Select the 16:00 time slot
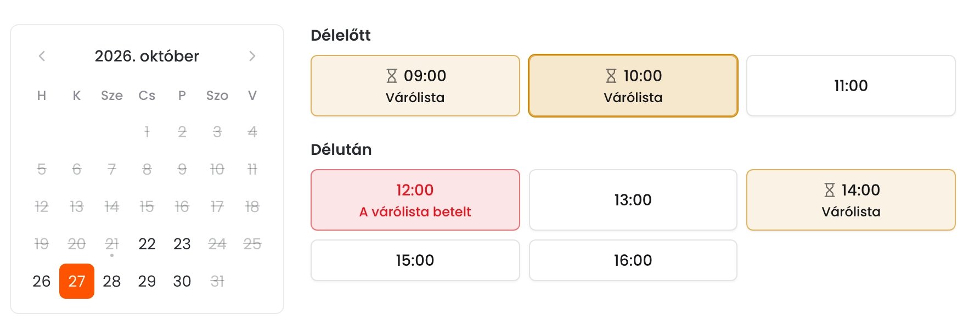The image size is (980, 324). [633, 260]
